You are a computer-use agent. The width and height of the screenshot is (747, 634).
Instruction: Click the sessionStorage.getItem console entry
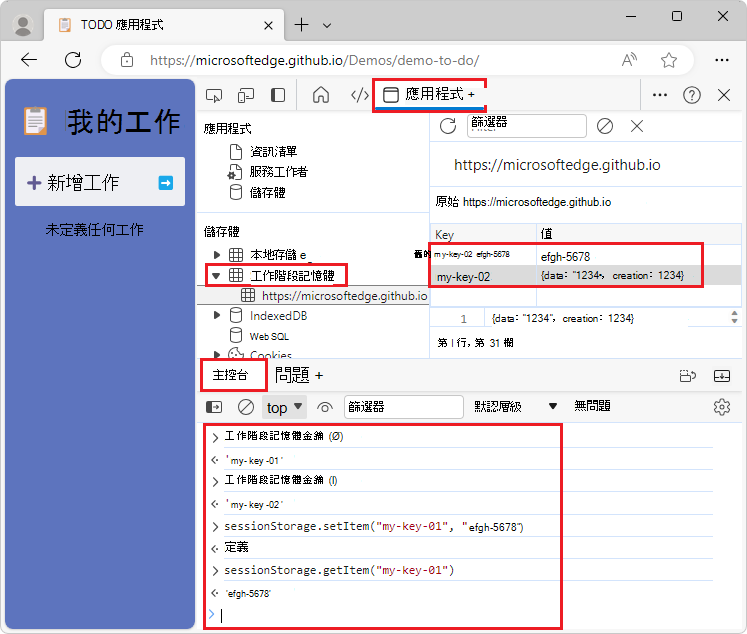click(339, 571)
